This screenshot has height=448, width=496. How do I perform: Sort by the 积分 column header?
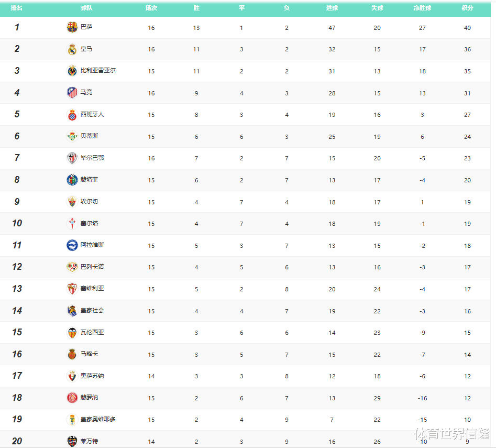[x=467, y=8]
